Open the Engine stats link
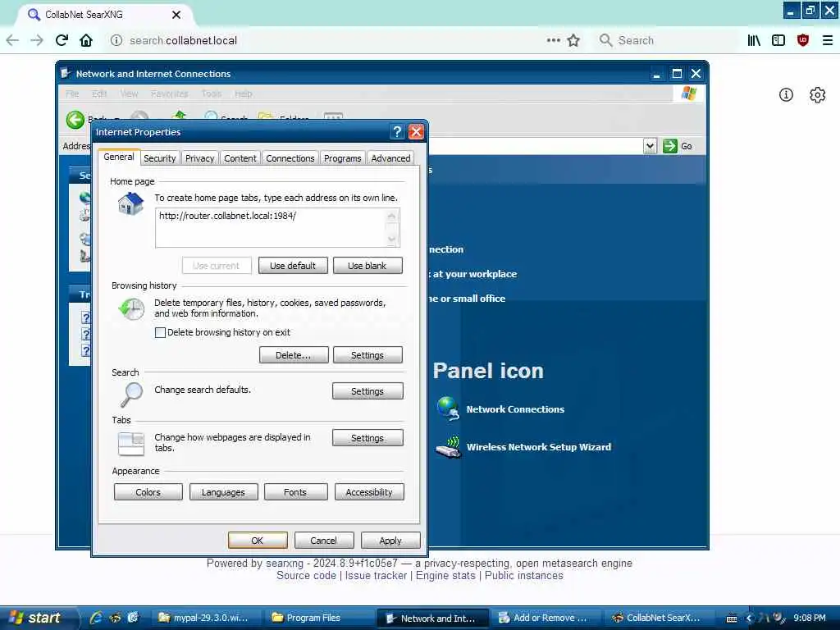 tap(445, 575)
